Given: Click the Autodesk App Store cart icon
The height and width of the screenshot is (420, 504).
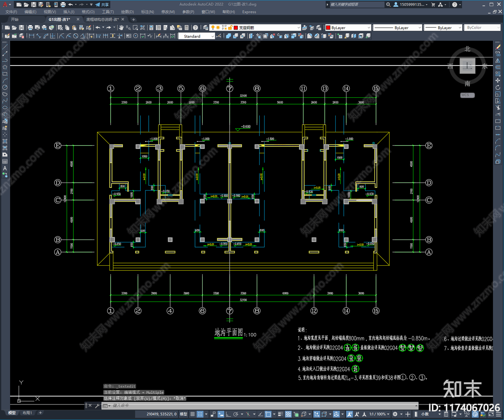Looking at the screenshot, I should pyautogui.click(x=433, y=4).
